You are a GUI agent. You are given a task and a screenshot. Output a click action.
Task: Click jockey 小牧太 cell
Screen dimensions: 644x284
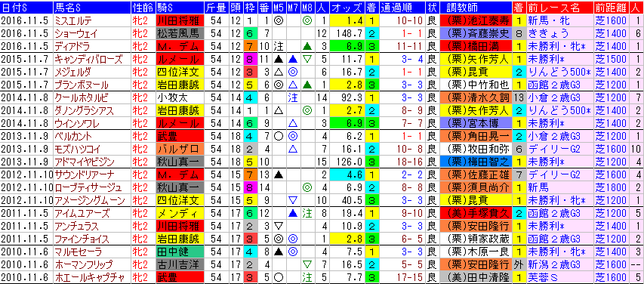click(180, 99)
